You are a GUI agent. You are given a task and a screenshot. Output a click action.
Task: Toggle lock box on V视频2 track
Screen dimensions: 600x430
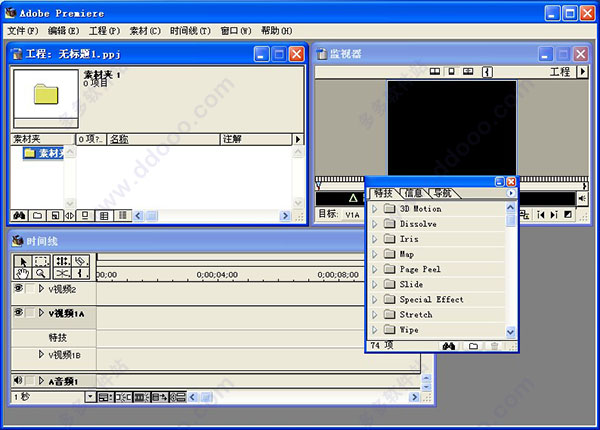click(x=30, y=288)
